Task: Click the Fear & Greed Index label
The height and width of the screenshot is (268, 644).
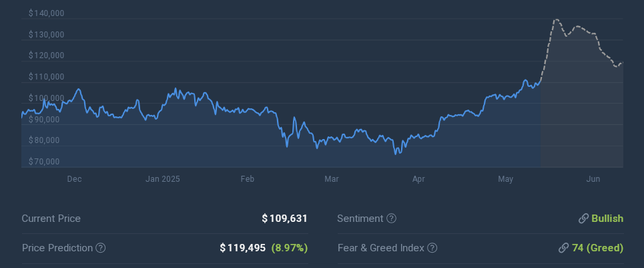Action: (x=380, y=248)
